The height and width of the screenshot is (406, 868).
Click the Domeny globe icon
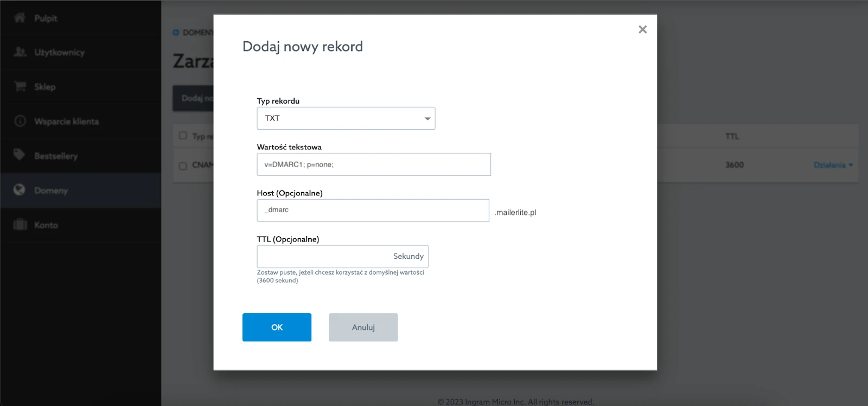[20, 190]
